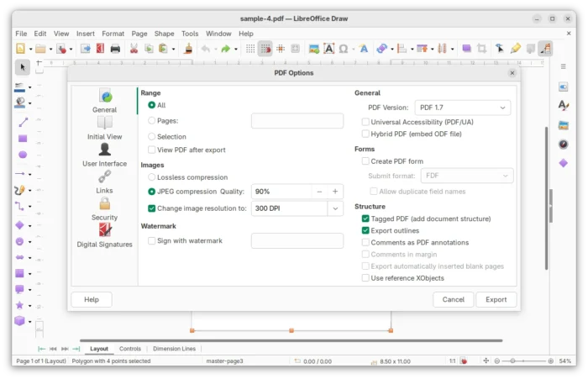Select the All range radio button
588x379 pixels.
click(151, 105)
